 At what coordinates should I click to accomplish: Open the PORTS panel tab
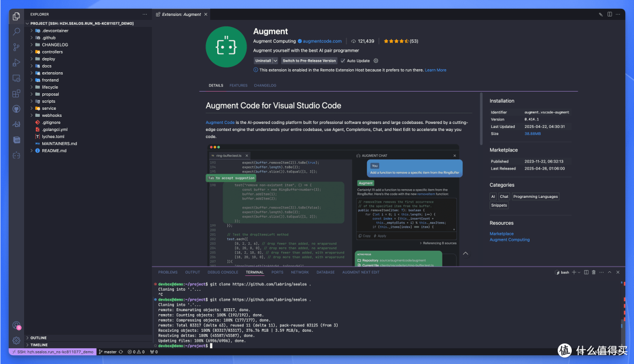pyautogui.click(x=277, y=272)
